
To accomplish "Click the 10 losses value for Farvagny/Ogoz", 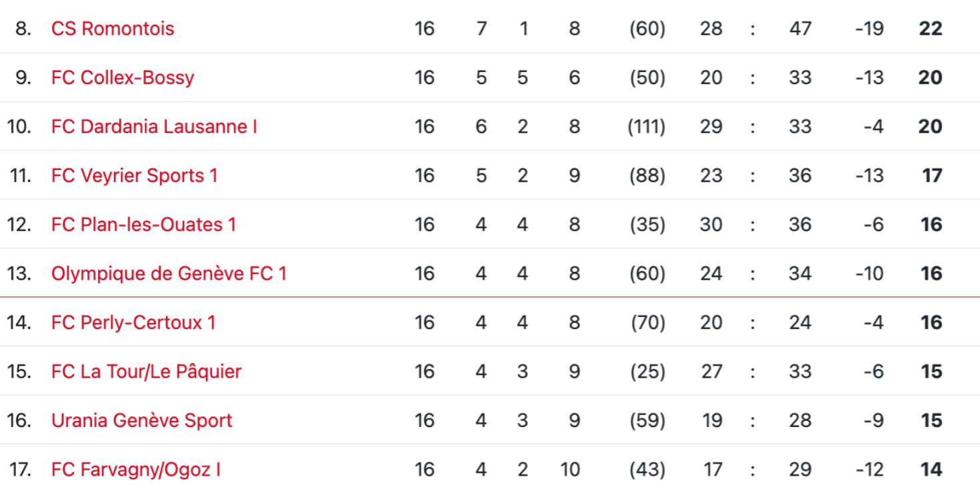I will [570, 470].
